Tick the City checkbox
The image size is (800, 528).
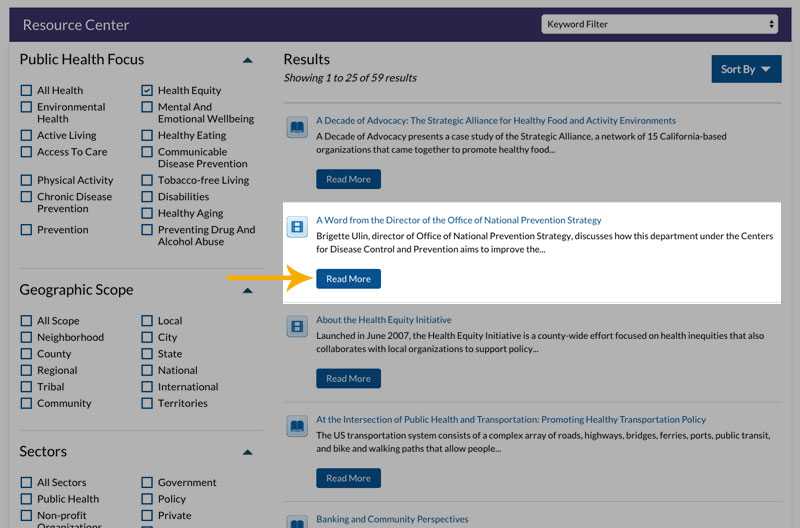pyautogui.click(x=147, y=337)
